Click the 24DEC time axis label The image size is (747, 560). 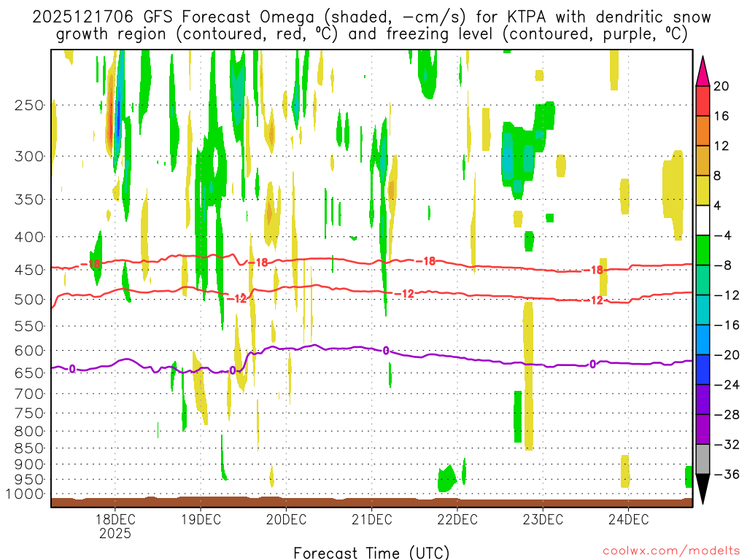click(x=628, y=520)
